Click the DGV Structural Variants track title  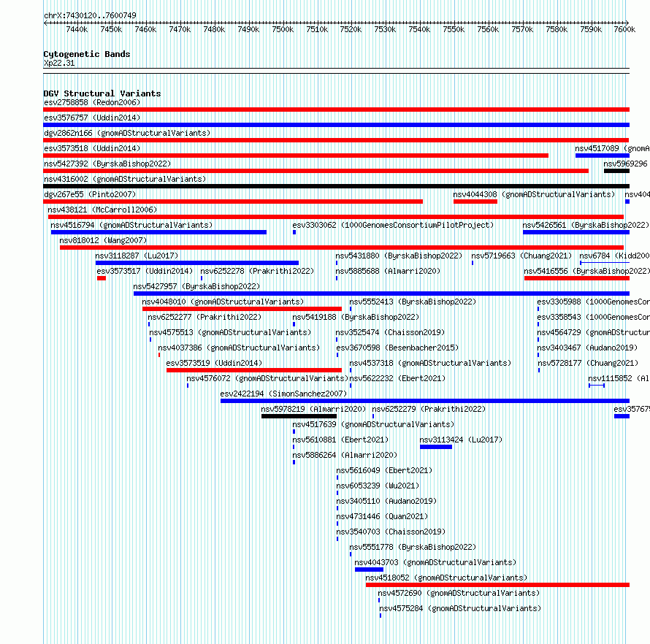(102, 93)
